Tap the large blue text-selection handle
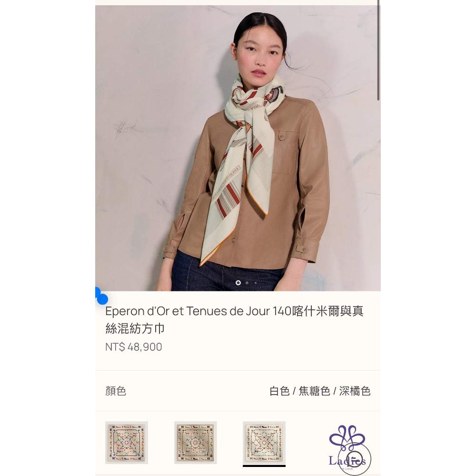 point(103,299)
